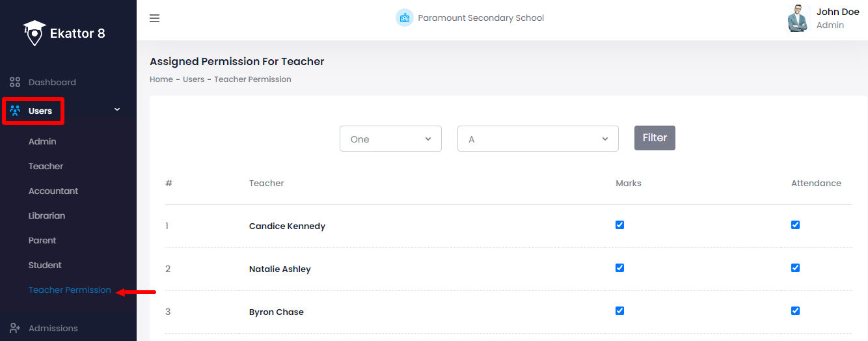868x341 pixels.
Task: Go to Librarian user list
Action: (x=47, y=216)
